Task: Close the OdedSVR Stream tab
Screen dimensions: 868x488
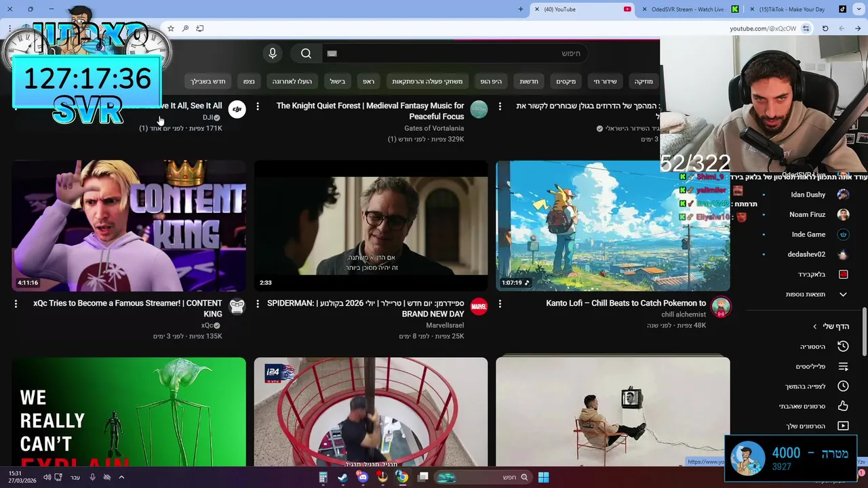Action: (x=644, y=9)
